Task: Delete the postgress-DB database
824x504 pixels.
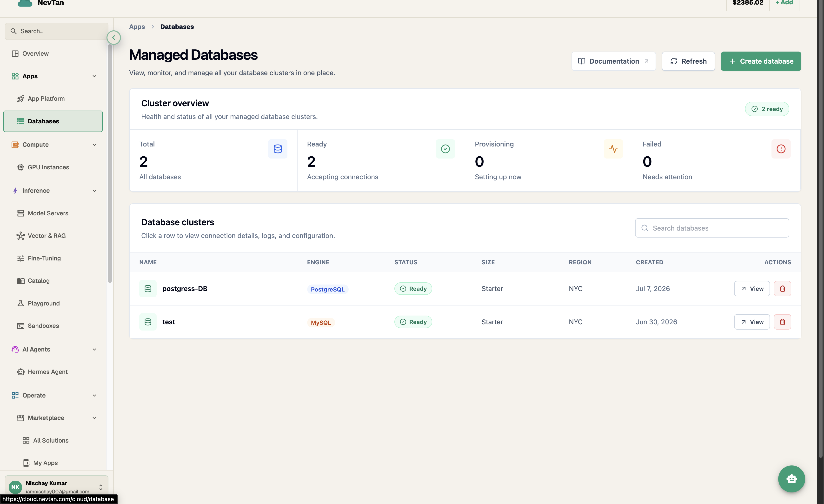Action: coord(782,289)
